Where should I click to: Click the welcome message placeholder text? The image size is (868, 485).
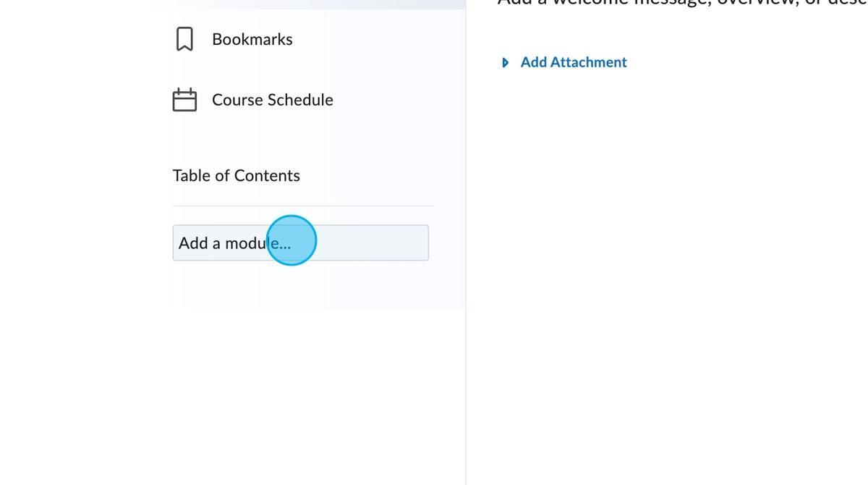click(680, 4)
